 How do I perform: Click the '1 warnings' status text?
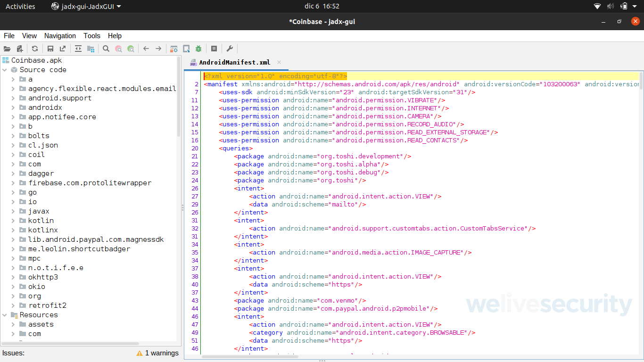coord(162,353)
